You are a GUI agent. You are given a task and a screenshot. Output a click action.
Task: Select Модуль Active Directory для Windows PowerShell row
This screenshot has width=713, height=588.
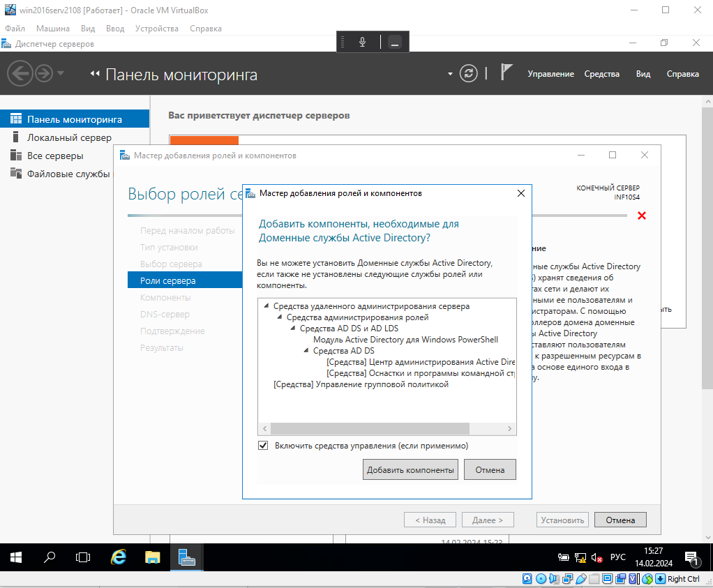pos(405,340)
